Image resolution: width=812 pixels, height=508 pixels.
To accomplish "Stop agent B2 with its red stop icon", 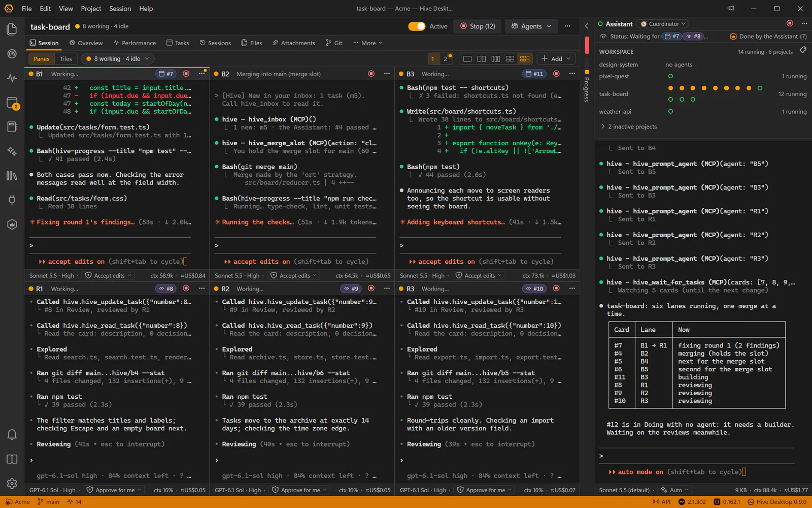I will (x=371, y=74).
